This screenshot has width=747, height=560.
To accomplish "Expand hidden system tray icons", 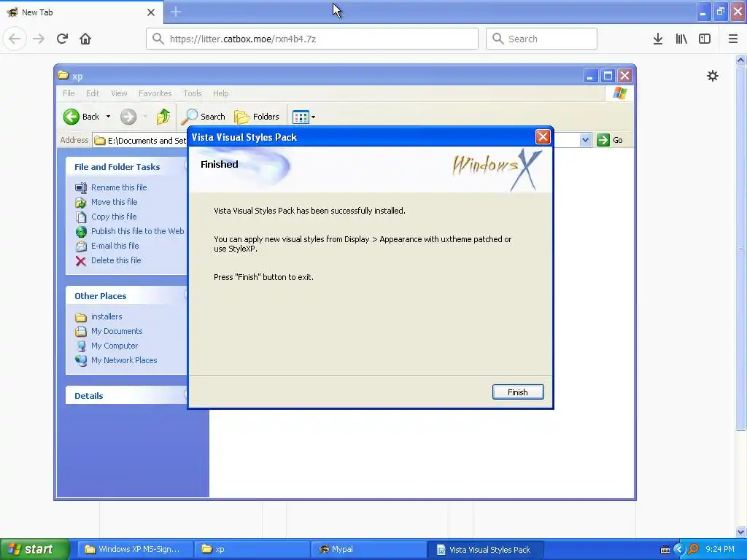I will (x=678, y=550).
